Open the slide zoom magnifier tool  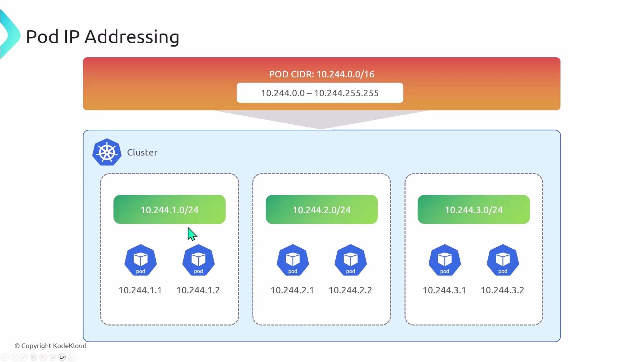(x=43, y=357)
